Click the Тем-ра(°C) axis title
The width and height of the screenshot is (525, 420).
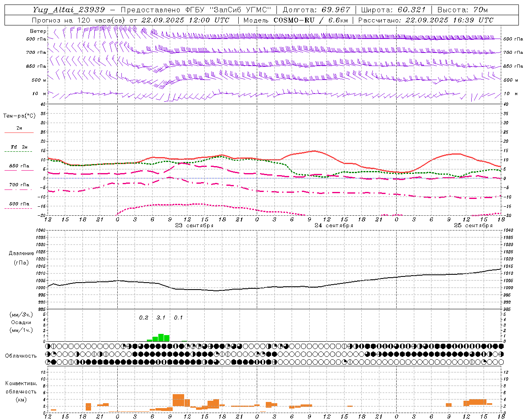[19, 116]
